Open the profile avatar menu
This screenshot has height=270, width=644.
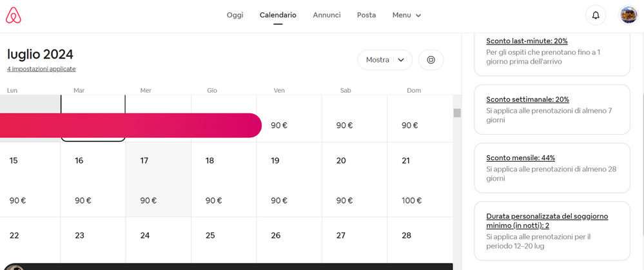click(628, 15)
